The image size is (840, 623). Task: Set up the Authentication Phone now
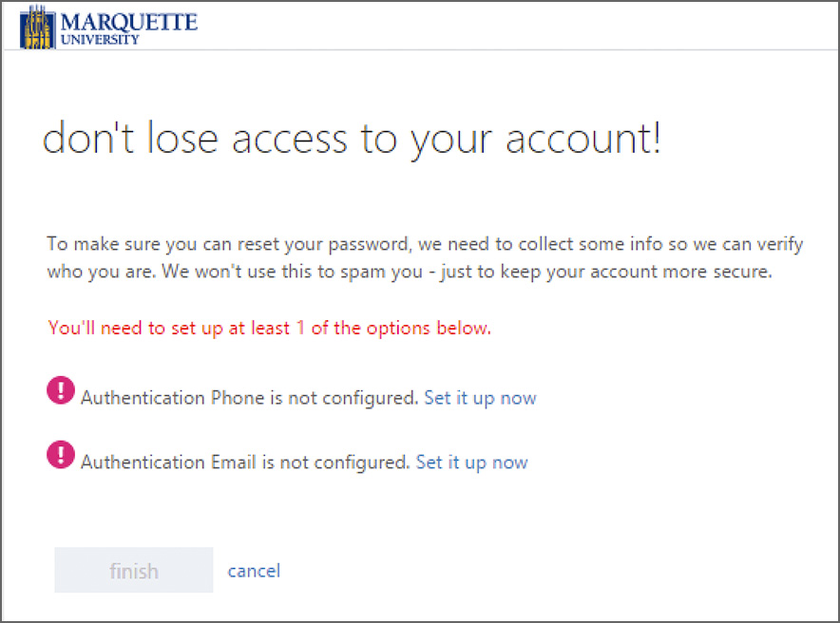tap(480, 398)
